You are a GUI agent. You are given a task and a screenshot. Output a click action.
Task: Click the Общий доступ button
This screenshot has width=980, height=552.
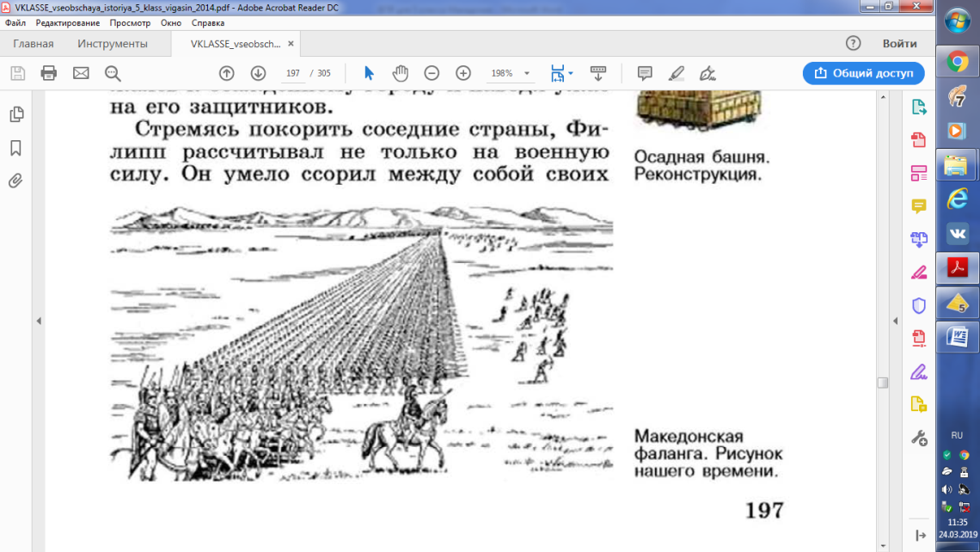click(x=863, y=73)
